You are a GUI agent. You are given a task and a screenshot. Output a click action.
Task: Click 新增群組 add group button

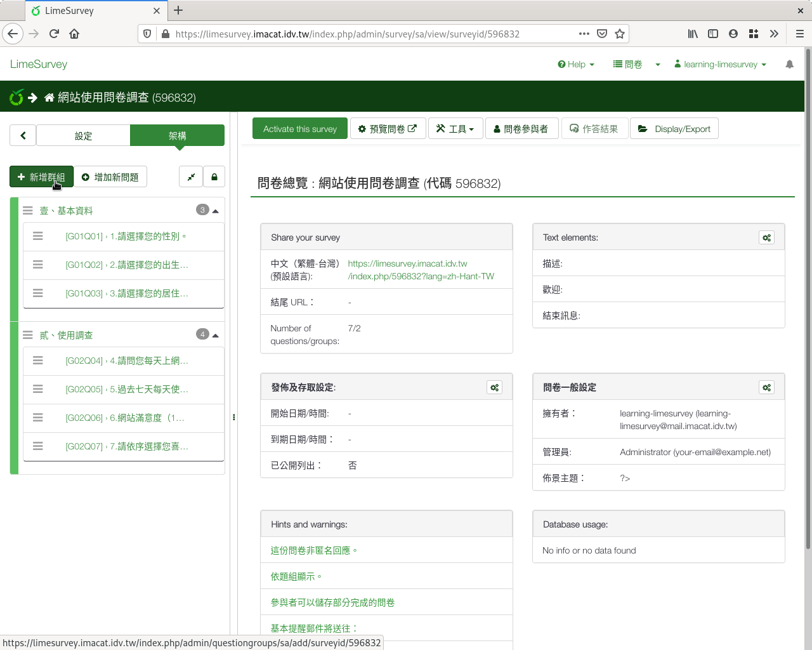[41, 177]
